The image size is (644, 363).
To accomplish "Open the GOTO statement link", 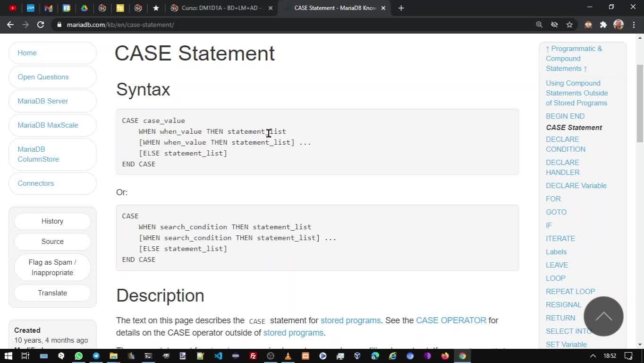I will 556,212.
